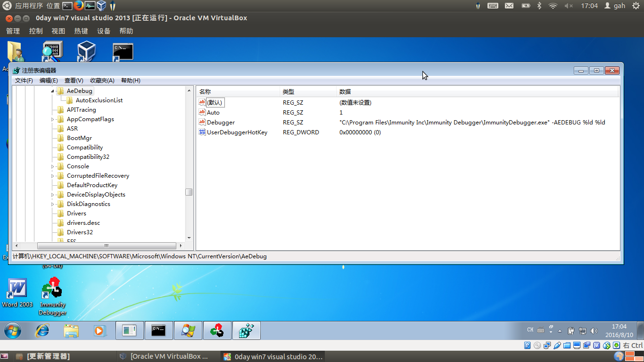Viewport: 644px width, 362px height.
Task: Select the Debugger registry value
Action: click(221, 123)
